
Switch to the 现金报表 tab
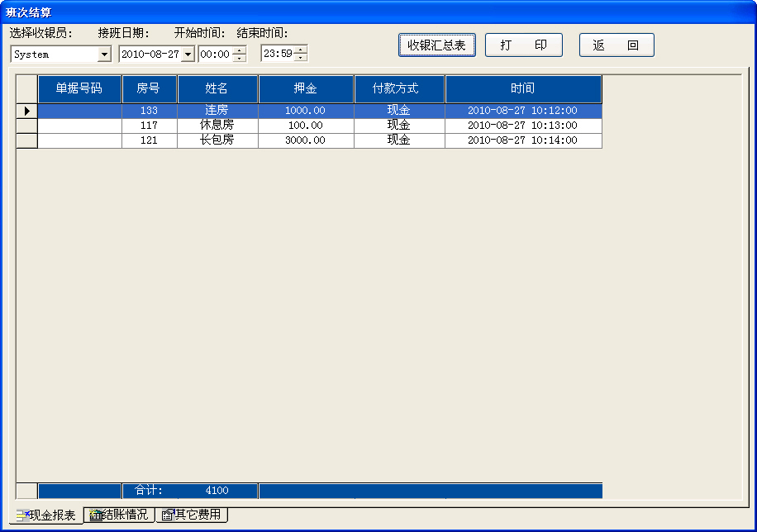point(46,515)
